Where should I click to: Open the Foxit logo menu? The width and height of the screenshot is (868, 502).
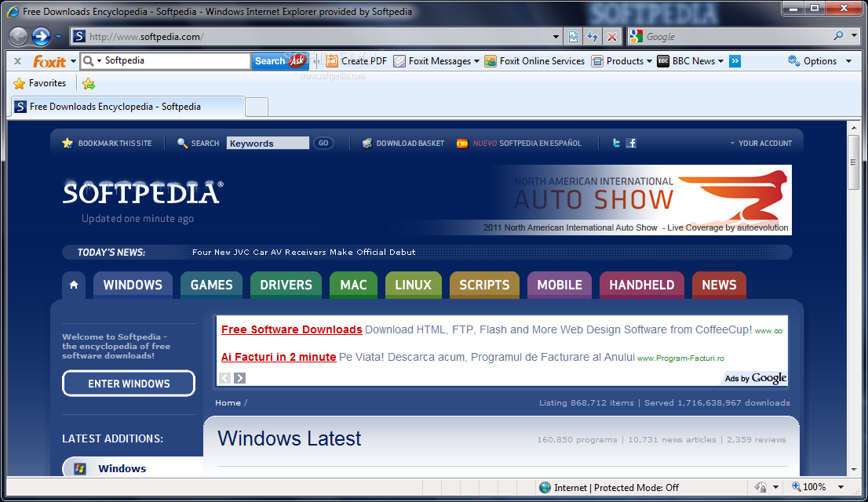tap(53, 61)
